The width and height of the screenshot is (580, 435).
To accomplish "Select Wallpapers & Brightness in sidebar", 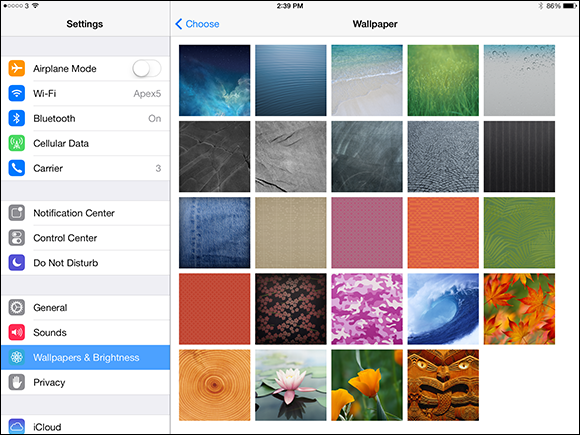I will pos(85,357).
